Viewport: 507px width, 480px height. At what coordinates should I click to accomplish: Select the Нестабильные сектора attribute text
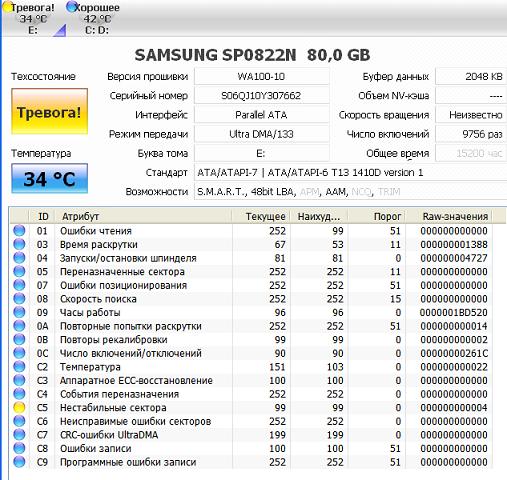click(x=113, y=408)
